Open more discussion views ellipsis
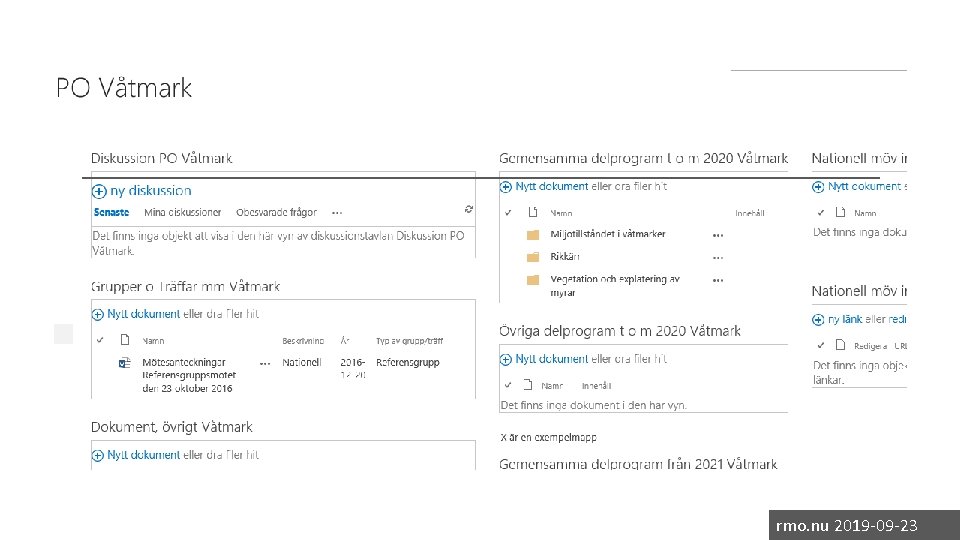The width and height of the screenshot is (960, 540). (337, 213)
